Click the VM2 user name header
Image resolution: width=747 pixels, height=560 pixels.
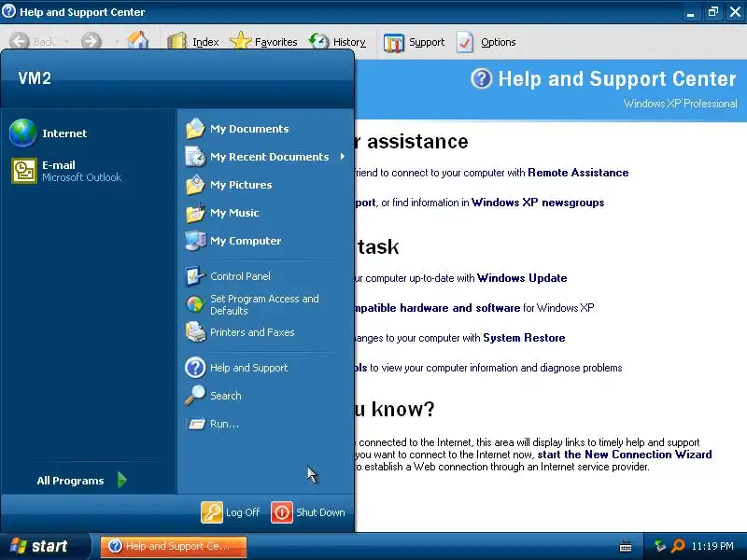tap(35, 78)
